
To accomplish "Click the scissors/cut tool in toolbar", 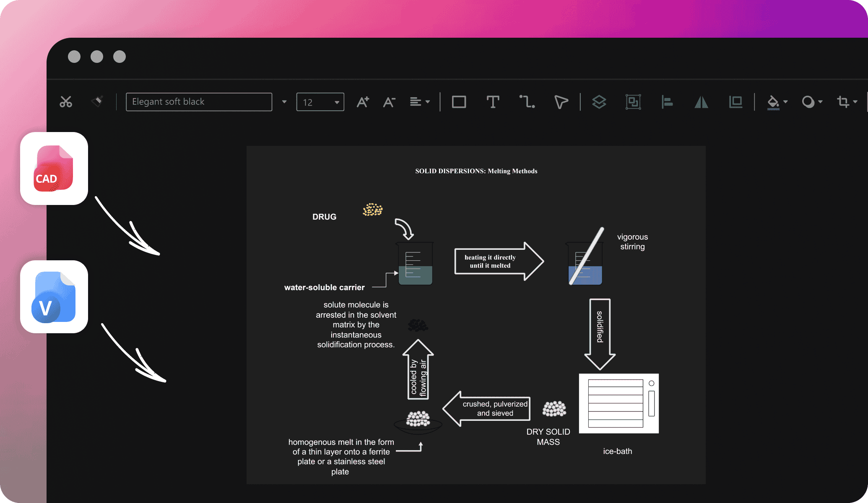I will (65, 101).
